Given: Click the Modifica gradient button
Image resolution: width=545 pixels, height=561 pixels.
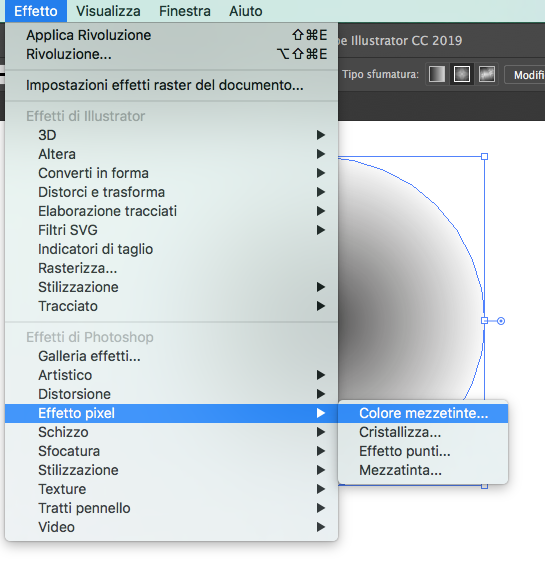Looking at the screenshot, I should click(x=525, y=75).
